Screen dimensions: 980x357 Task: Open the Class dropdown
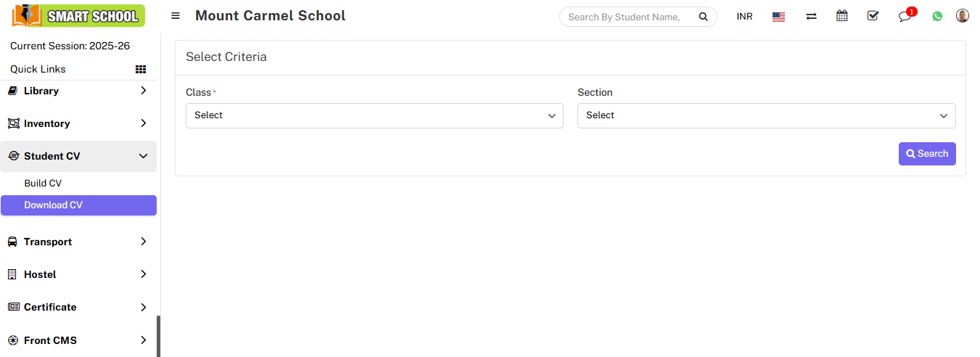coord(374,115)
